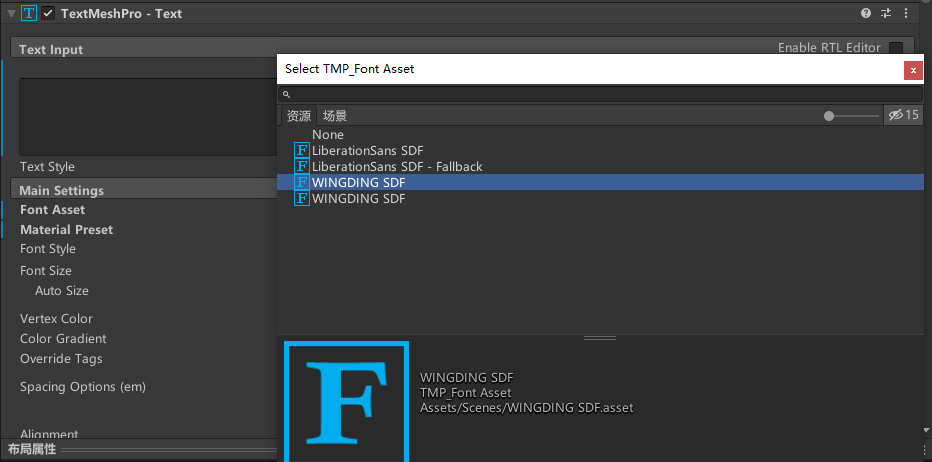This screenshot has width=932, height=462.
Task: Select the highlighted WINGDING SDF asset
Action: pos(600,182)
